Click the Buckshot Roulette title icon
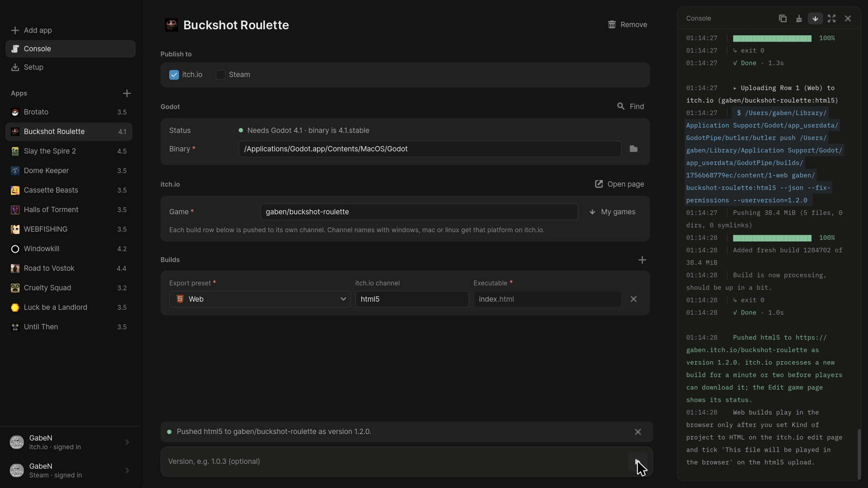This screenshot has width=868, height=488. [x=171, y=25]
